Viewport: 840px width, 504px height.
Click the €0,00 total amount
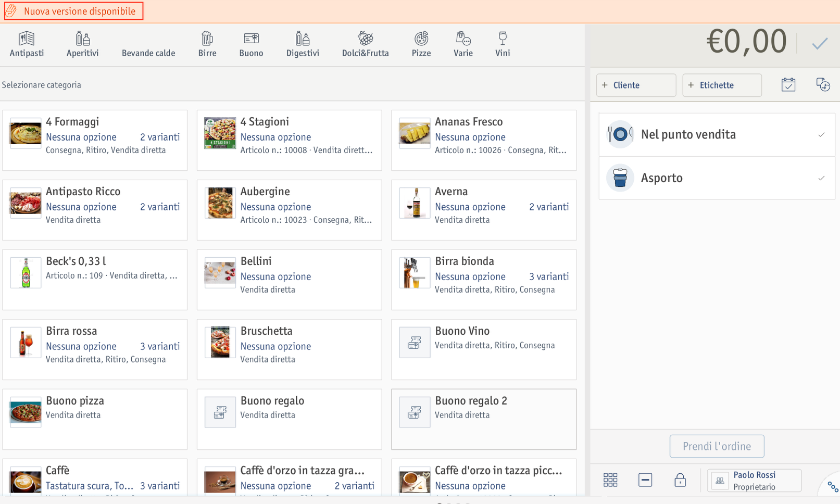click(x=746, y=42)
